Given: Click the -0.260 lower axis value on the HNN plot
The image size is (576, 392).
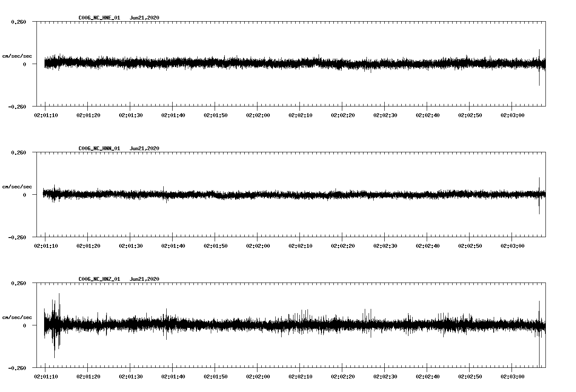Looking at the screenshot, I should pyautogui.click(x=17, y=238).
